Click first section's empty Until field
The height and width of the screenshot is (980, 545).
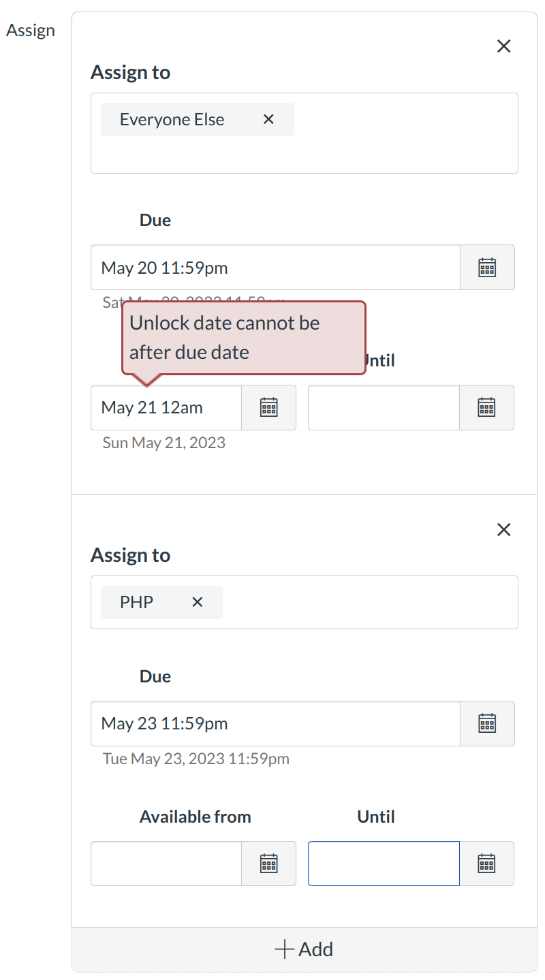click(383, 407)
